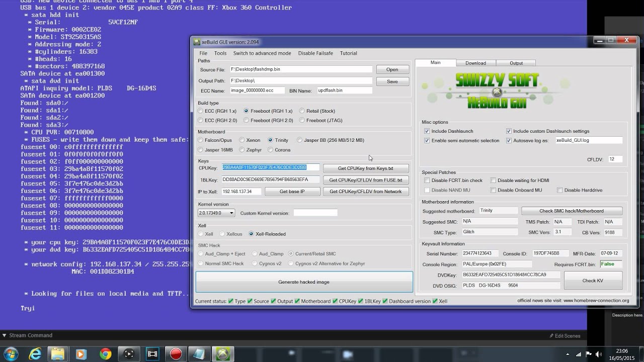The image size is (644, 362).
Task: Select Freeboot (JTAG) build type
Action: 321,121
